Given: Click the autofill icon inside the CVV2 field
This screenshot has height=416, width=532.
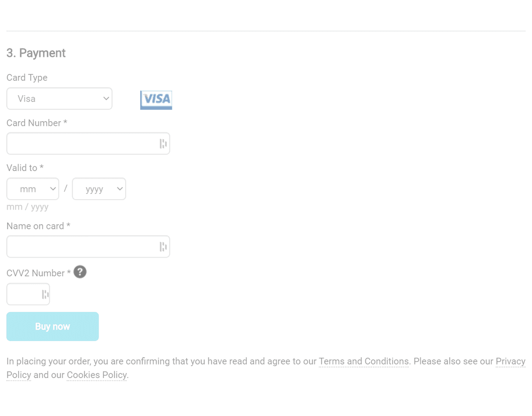Looking at the screenshot, I should tap(45, 295).
